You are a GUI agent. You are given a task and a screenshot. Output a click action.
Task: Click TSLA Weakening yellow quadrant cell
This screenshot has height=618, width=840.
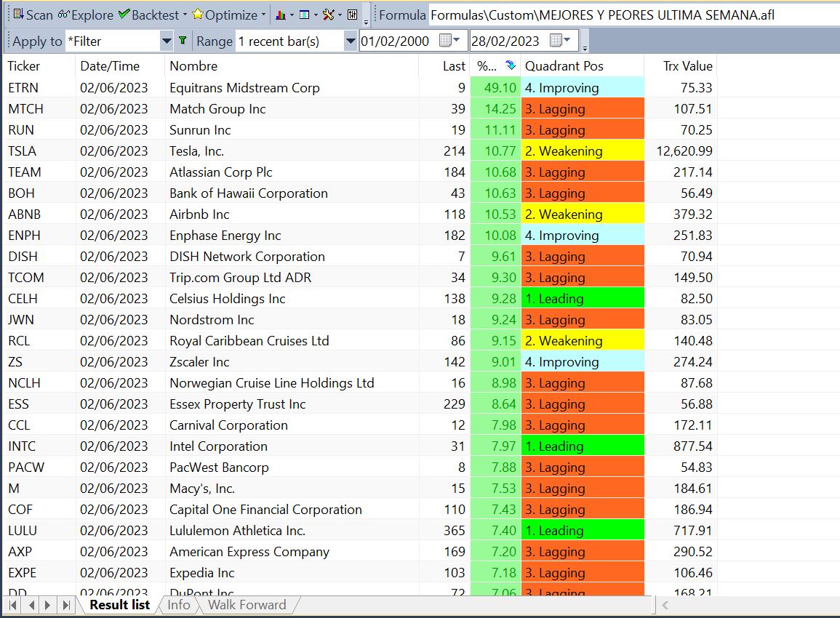point(583,151)
